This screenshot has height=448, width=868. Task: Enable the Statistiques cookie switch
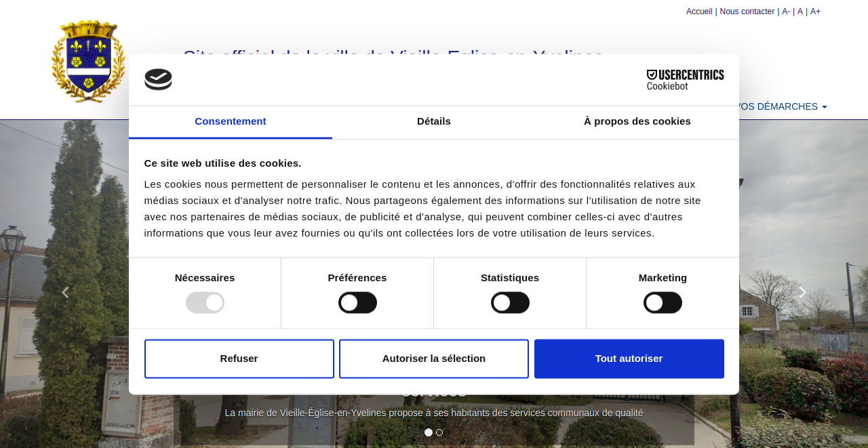coord(510,302)
